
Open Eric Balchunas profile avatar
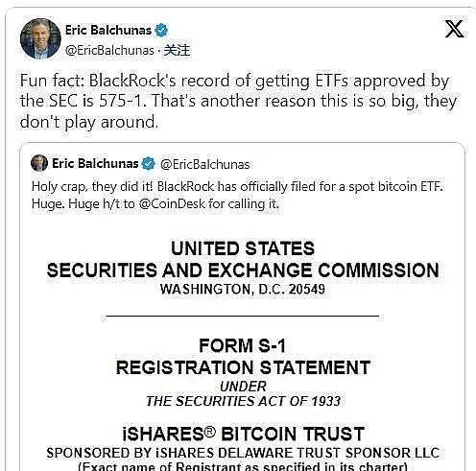pos(40,38)
